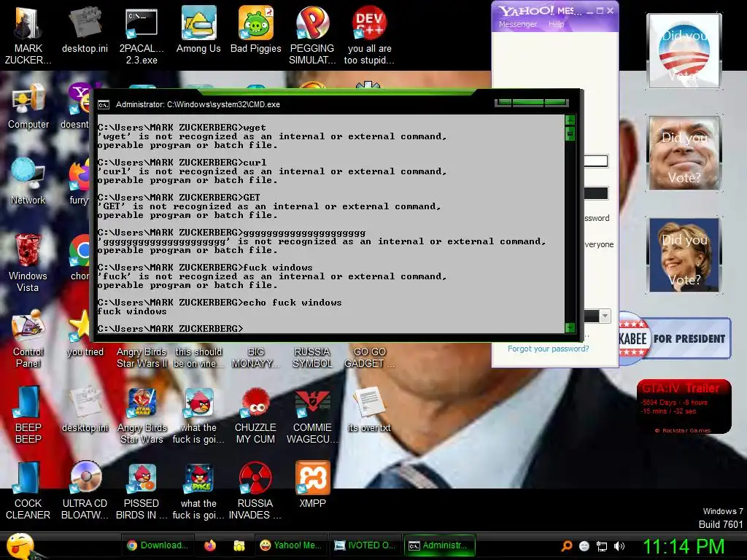This screenshot has height=560, width=747.
Task: Open the CMD window system menu icon
Action: click(x=104, y=105)
